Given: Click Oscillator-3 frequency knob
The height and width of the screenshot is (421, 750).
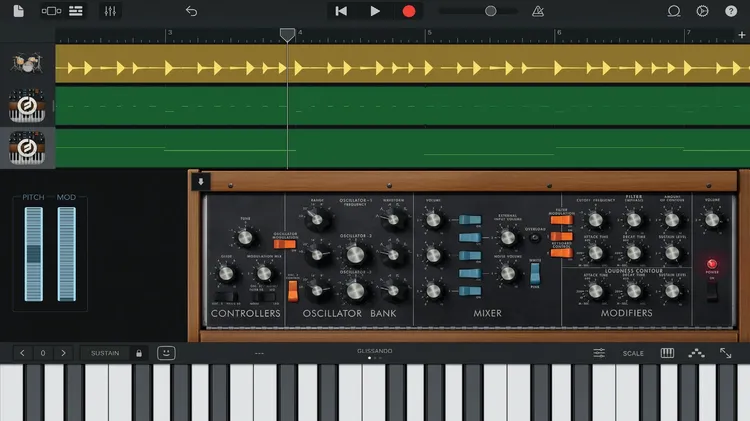Looking at the screenshot, I should tap(355, 290).
